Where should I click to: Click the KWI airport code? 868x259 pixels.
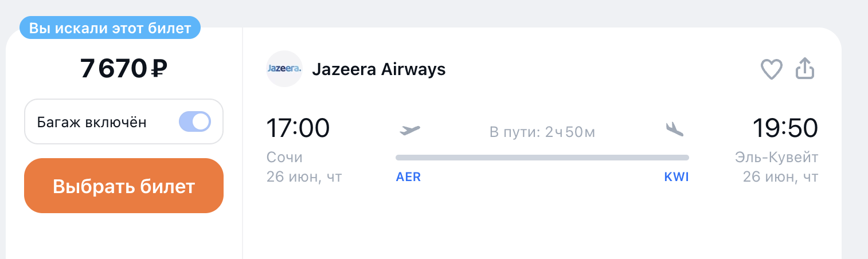(677, 177)
